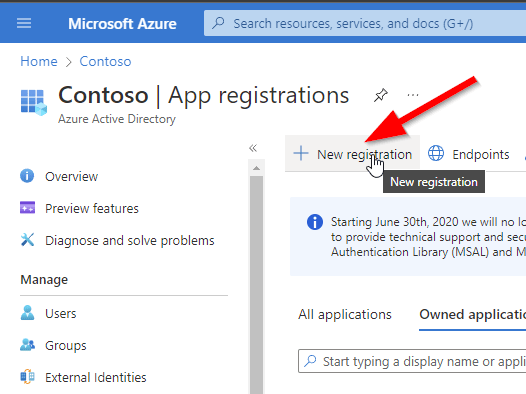This screenshot has height=394, width=526.
Task: Collapse the sidebar with double chevron
Action: tap(253, 148)
